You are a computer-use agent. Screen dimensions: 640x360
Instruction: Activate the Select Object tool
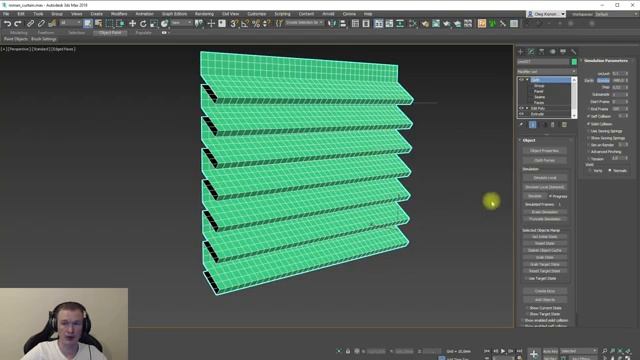click(88, 24)
